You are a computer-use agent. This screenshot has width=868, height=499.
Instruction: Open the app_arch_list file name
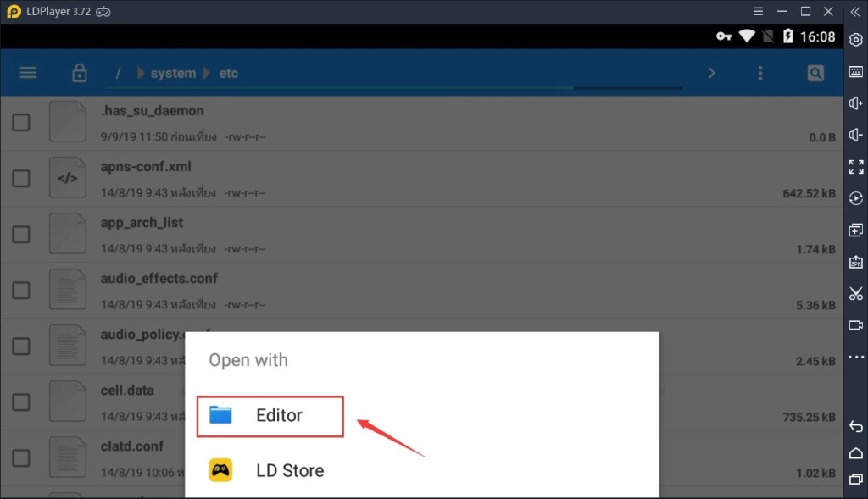(142, 223)
